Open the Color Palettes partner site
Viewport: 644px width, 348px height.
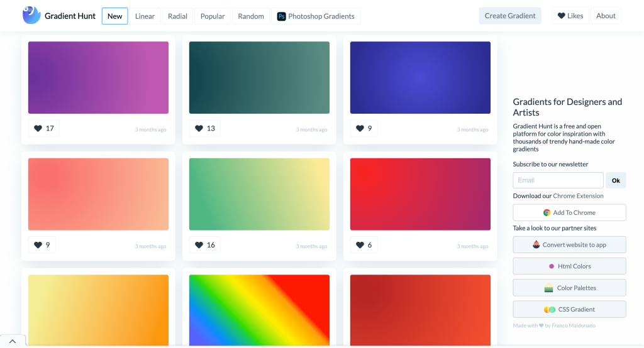pyautogui.click(x=569, y=288)
